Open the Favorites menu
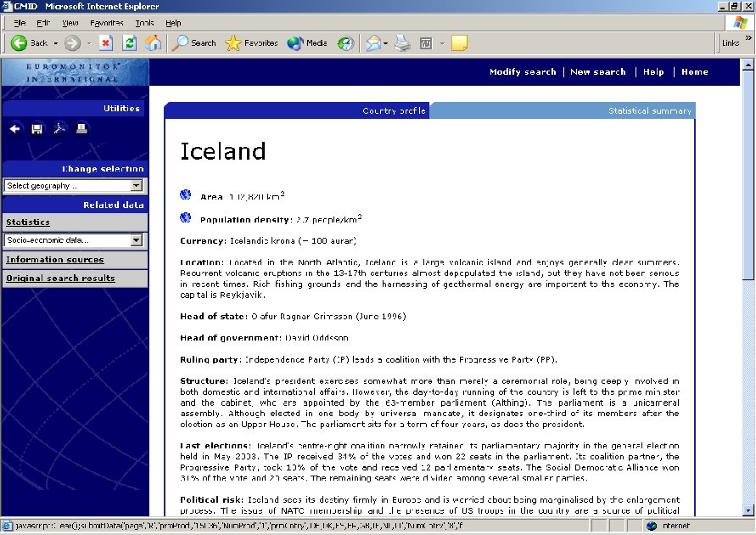The image size is (756, 535). (107, 23)
